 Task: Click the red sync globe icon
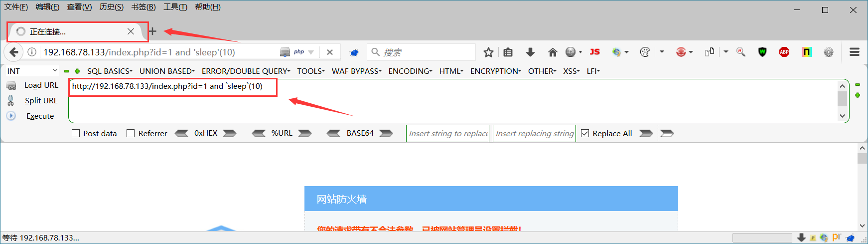681,52
